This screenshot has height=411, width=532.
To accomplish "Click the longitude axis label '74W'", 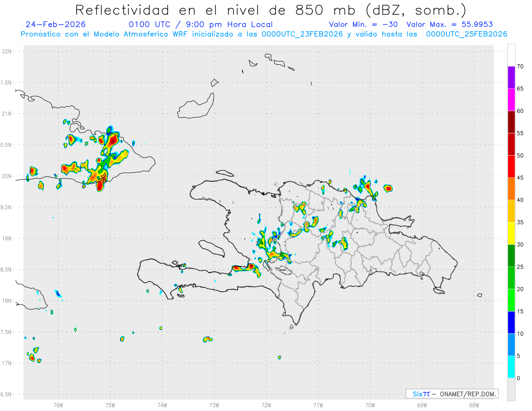I will coord(162,405).
